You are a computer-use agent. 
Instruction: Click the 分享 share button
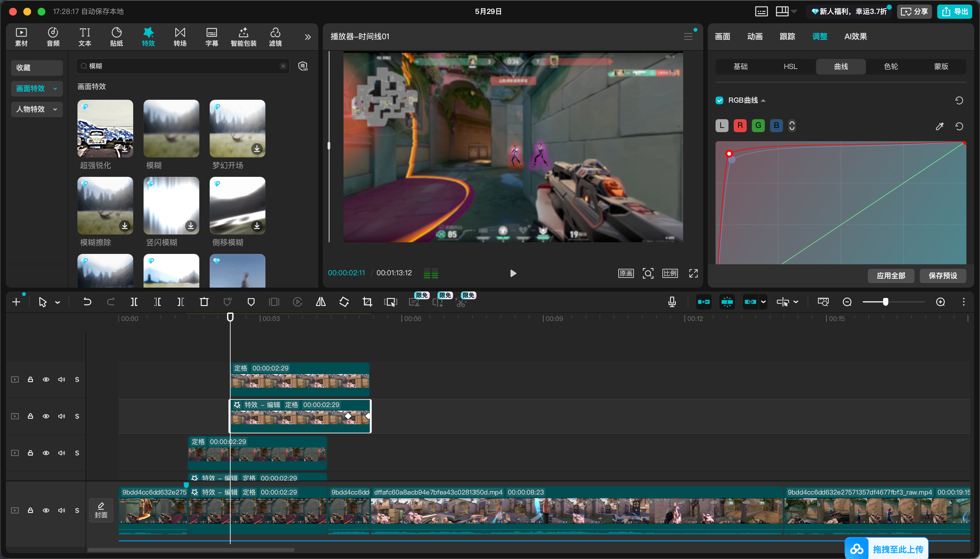click(x=914, y=12)
